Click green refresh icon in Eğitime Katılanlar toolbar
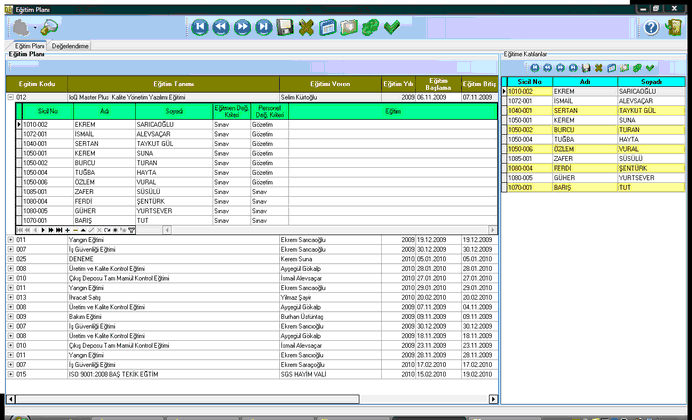Image resolution: width=692 pixels, height=420 pixels. (x=637, y=68)
